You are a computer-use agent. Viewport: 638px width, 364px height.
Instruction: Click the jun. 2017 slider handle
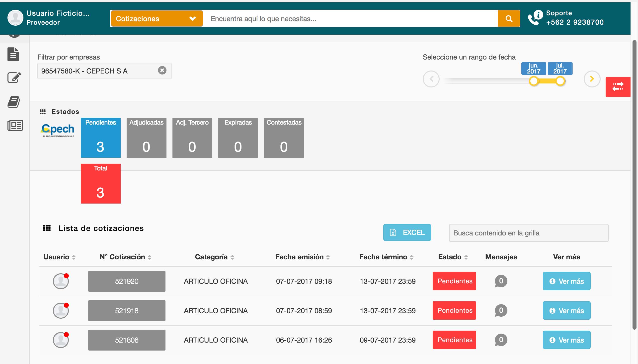[534, 81]
